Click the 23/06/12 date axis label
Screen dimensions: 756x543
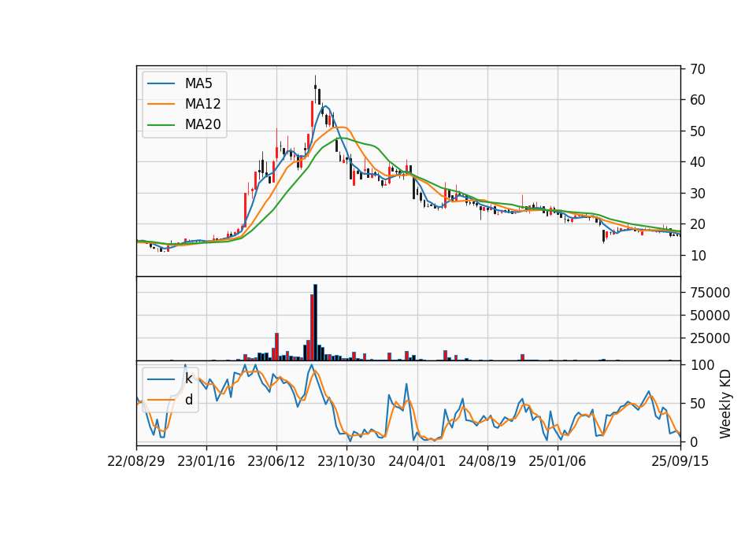[x=276, y=461]
